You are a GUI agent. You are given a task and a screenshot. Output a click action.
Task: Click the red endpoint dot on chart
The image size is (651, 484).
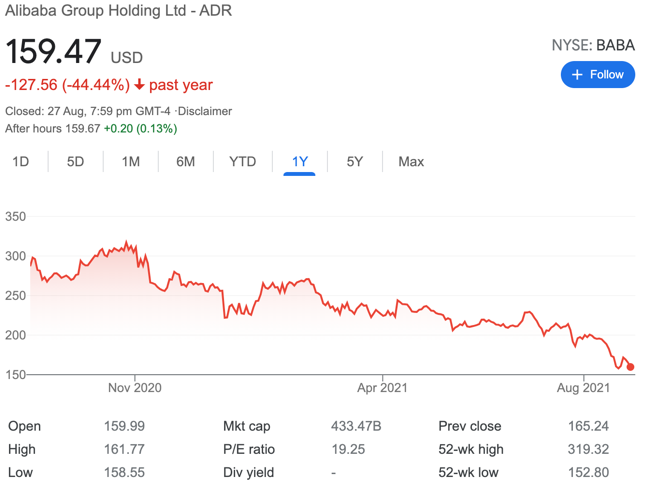(x=630, y=367)
